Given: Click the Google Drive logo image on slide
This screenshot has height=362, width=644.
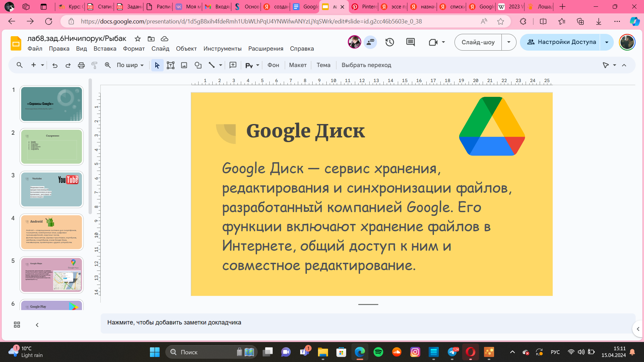Looking at the screenshot, I should click(x=492, y=126).
